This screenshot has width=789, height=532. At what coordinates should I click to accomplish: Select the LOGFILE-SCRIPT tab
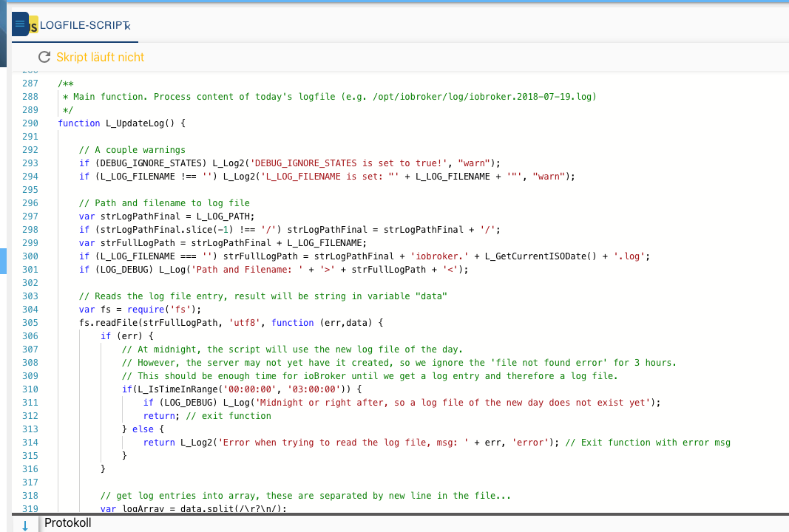point(75,25)
